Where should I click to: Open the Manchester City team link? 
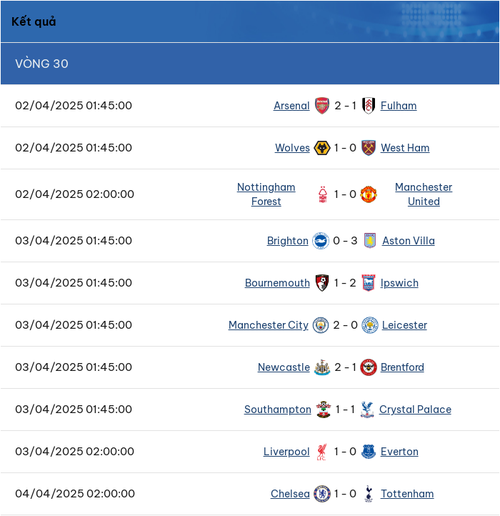click(x=268, y=325)
